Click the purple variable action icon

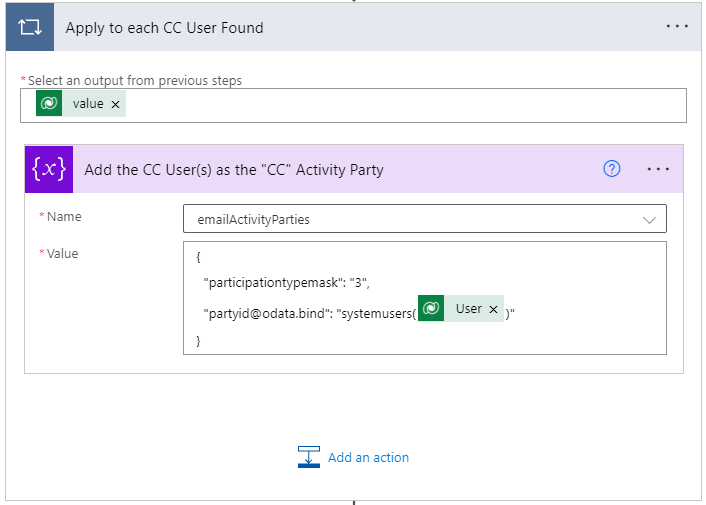pos(49,169)
